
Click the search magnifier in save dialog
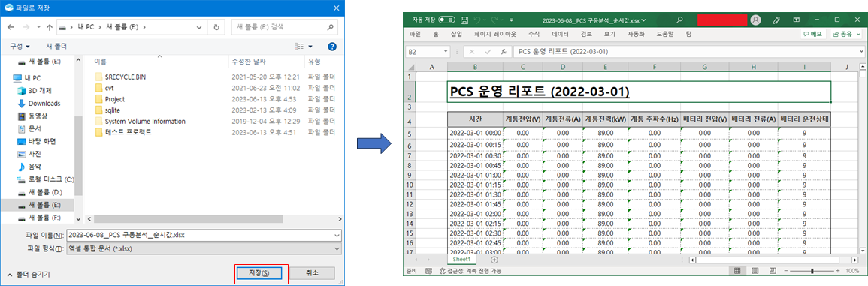(330, 26)
